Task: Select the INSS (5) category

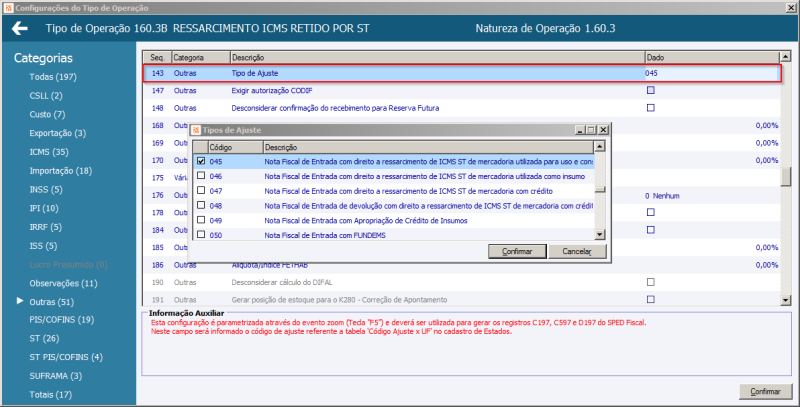Action: tap(46, 190)
